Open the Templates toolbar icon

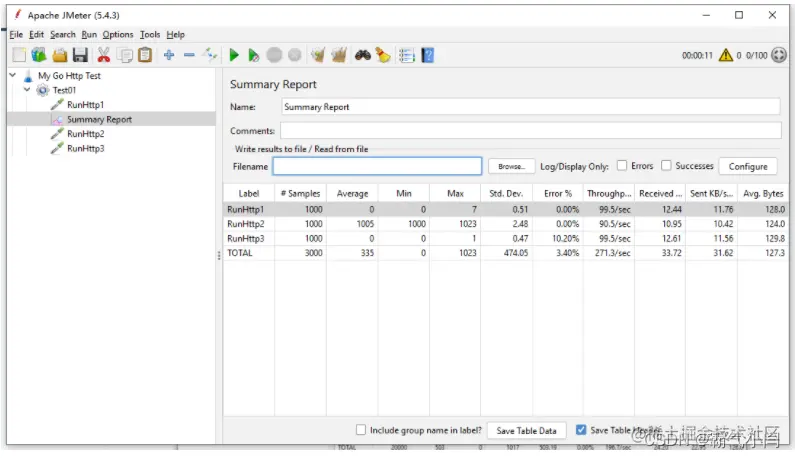(39, 55)
